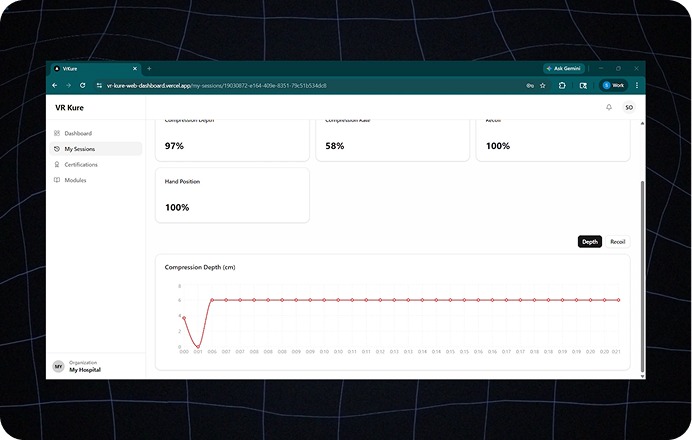Click the Certifications badge icon
Image resolution: width=692 pixels, height=440 pixels.
57,164
